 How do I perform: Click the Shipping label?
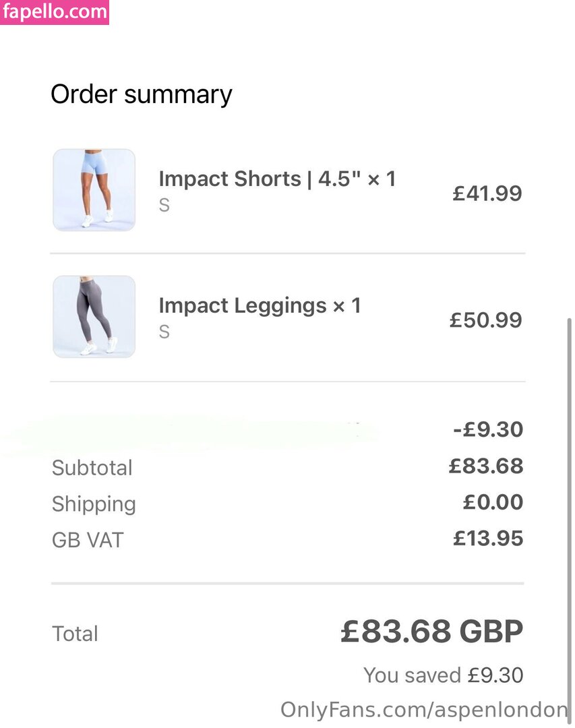[x=94, y=505]
